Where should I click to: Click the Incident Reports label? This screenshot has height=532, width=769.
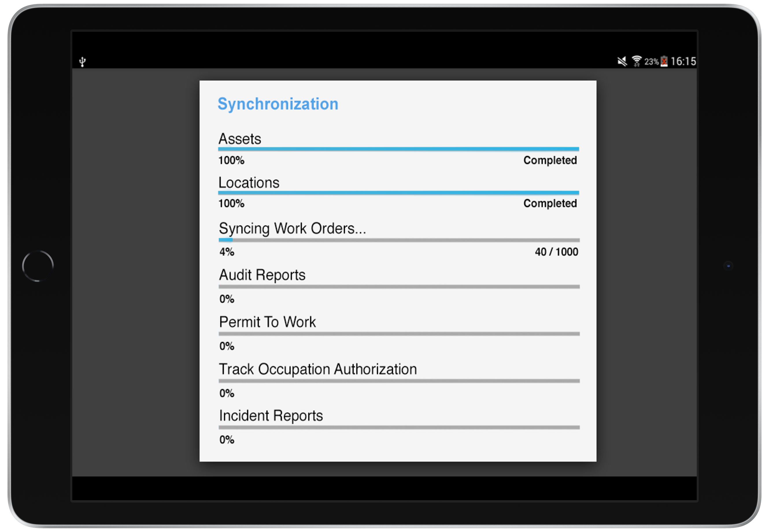pos(271,416)
